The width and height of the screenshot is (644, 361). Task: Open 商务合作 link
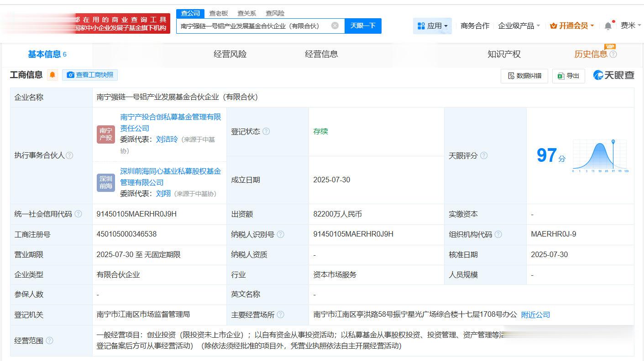[x=475, y=26]
